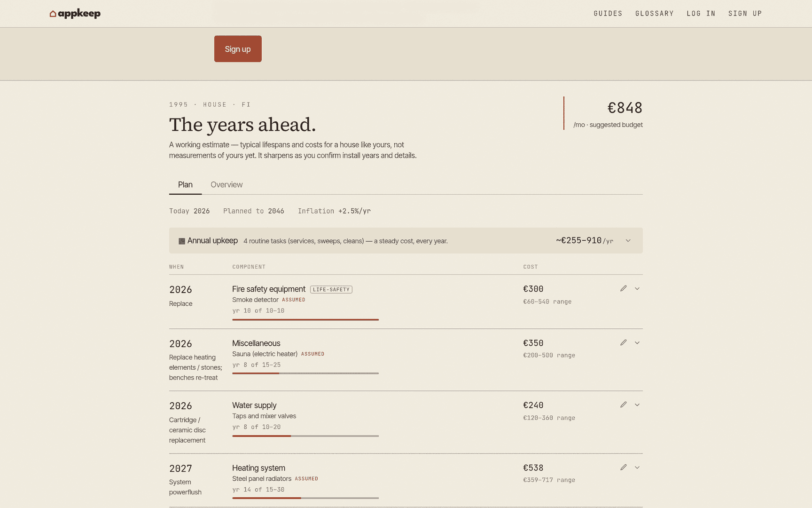
Task: Click the red Sign up button
Action: [x=238, y=49]
